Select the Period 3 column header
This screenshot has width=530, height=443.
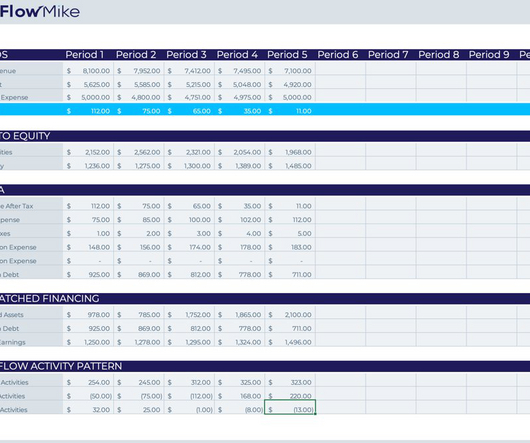coord(186,55)
